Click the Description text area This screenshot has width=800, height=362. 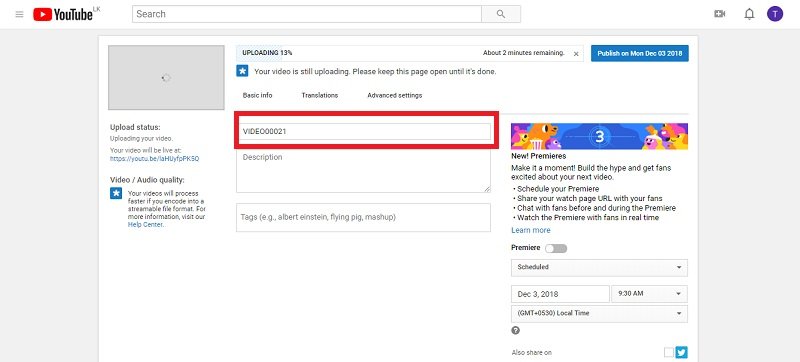point(363,171)
